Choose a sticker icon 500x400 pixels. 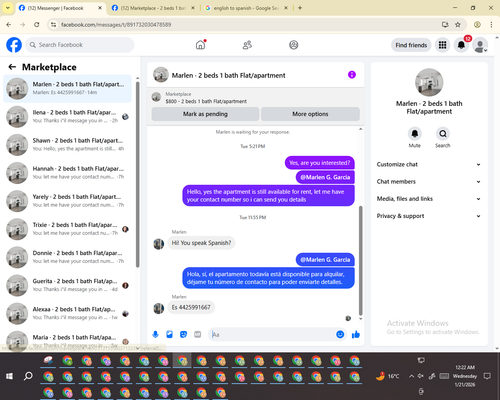click(x=183, y=334)
